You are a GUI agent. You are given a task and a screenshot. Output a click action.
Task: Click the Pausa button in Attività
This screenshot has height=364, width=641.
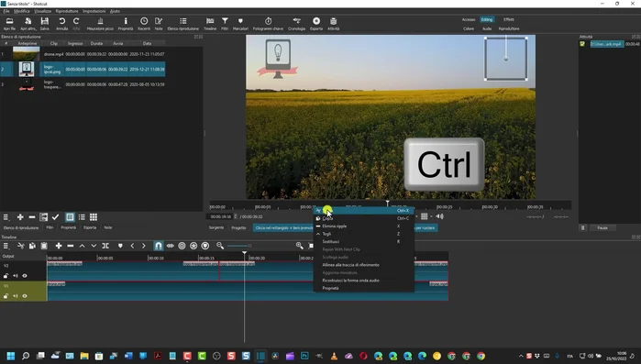602,227
